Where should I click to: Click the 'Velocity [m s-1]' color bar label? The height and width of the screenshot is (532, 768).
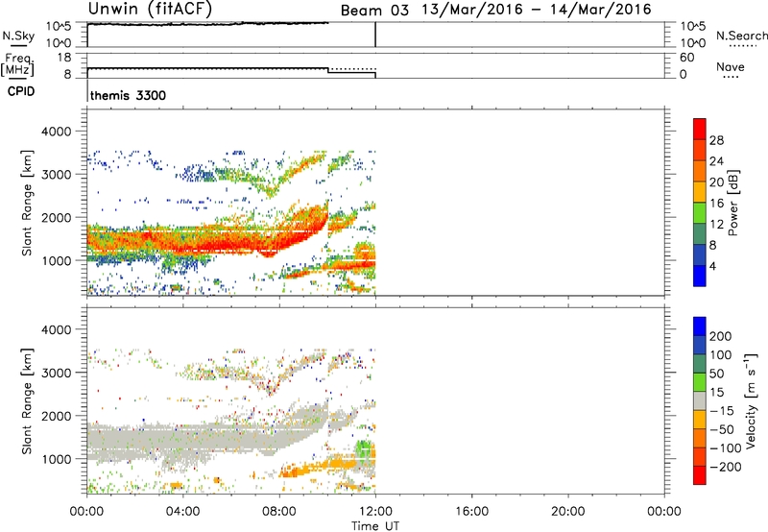tap(750, 400)
